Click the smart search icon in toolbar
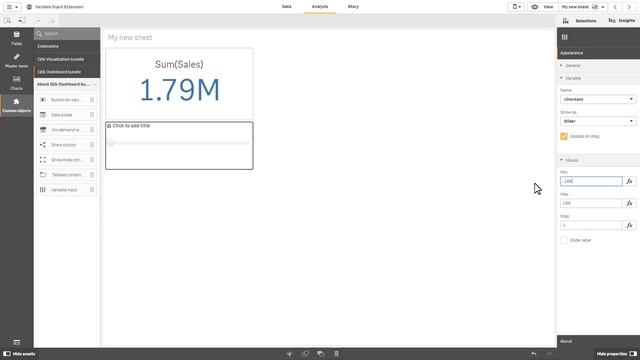The image size is (640, 360). coord(7,20)
